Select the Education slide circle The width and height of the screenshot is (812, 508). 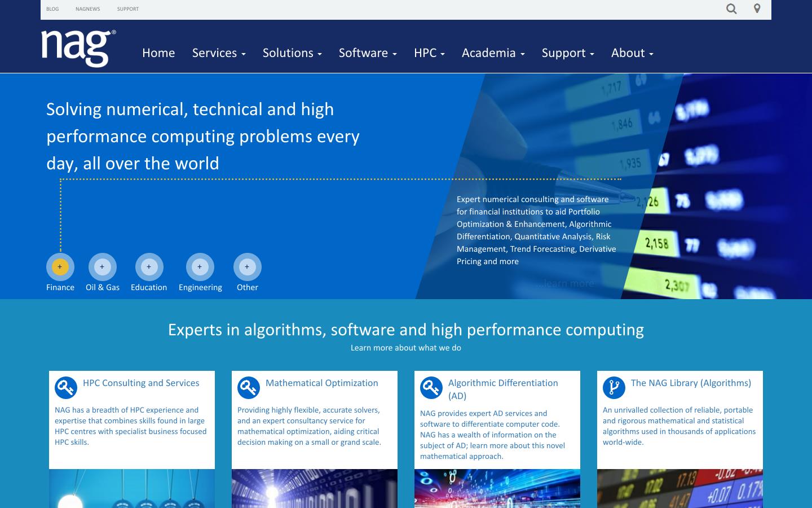[149, 267]
